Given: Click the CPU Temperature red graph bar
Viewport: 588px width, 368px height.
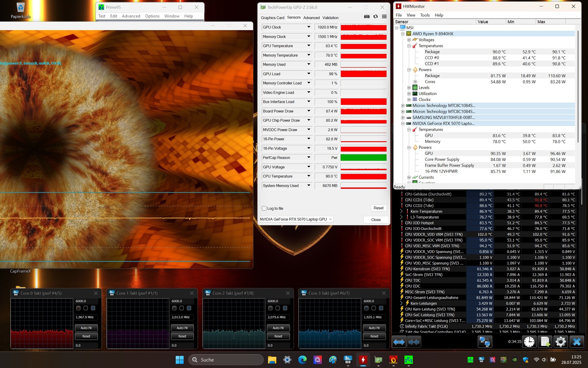Looking at the screenshot, I should [x=364, y=176].
